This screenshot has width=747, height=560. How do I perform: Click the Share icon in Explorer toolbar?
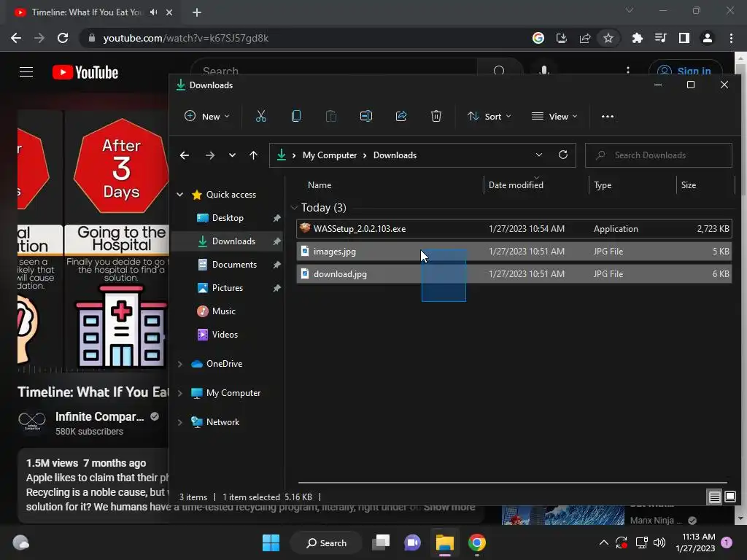coord(401,116)
